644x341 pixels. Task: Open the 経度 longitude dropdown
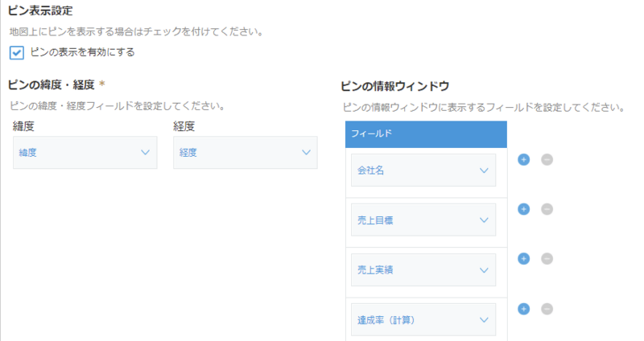pyautogui.click(x=245, y=153)
